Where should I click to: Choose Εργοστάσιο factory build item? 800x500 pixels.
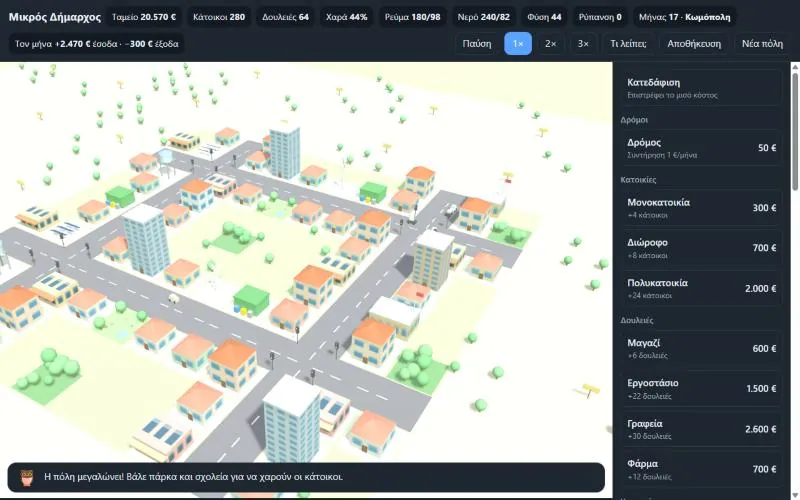click(701, 389)
